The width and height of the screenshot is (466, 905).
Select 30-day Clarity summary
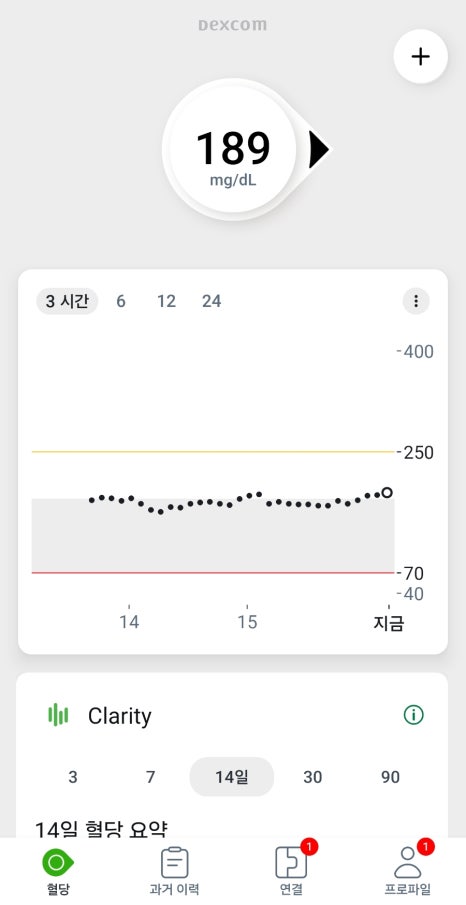[x=312, y=777]
